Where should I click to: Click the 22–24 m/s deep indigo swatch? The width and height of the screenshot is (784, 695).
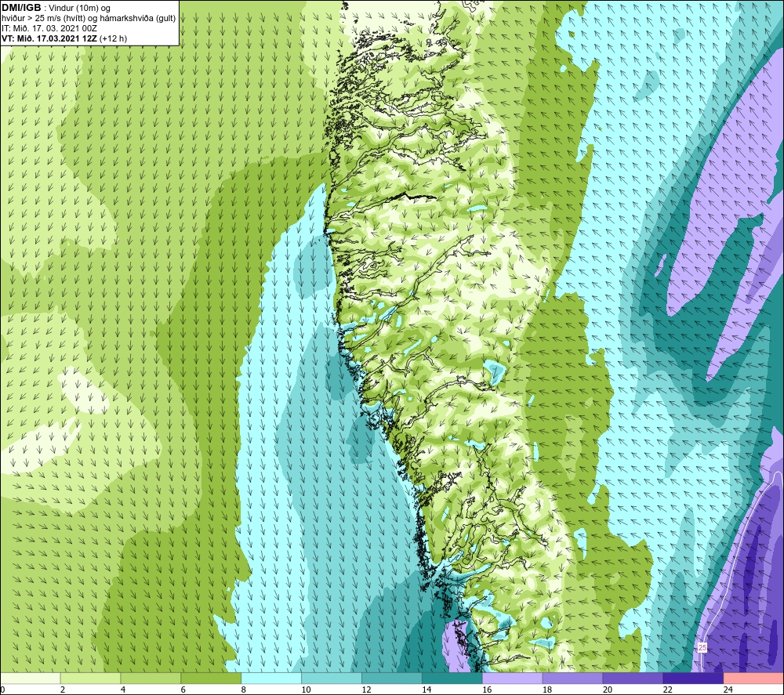pyautogui.click(x=694, y=678)
